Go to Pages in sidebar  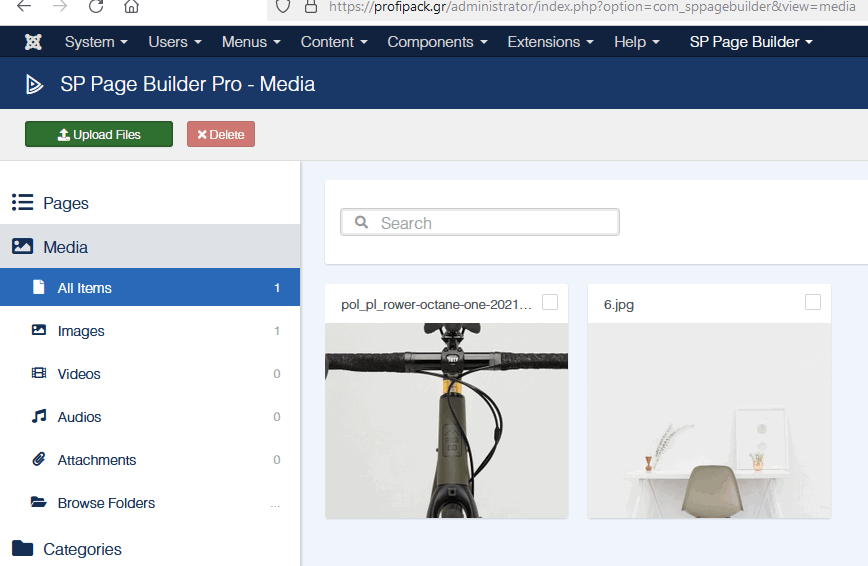click(x=150, y=203)
